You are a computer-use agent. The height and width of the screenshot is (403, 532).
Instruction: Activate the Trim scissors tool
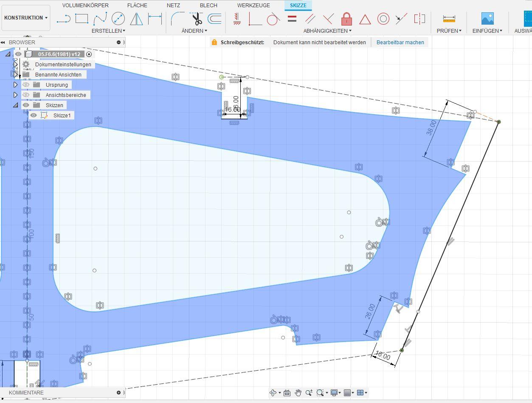[196, 19]
